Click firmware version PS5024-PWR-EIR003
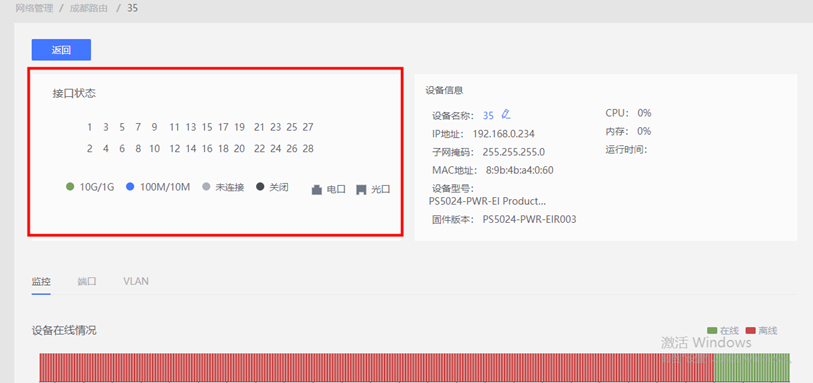The height and width of the screenshot is (383, 813). pos(529,219)
